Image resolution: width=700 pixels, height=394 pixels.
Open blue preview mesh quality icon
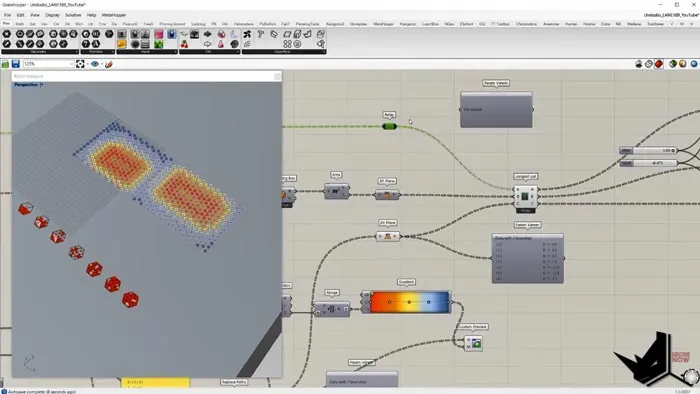694,64
